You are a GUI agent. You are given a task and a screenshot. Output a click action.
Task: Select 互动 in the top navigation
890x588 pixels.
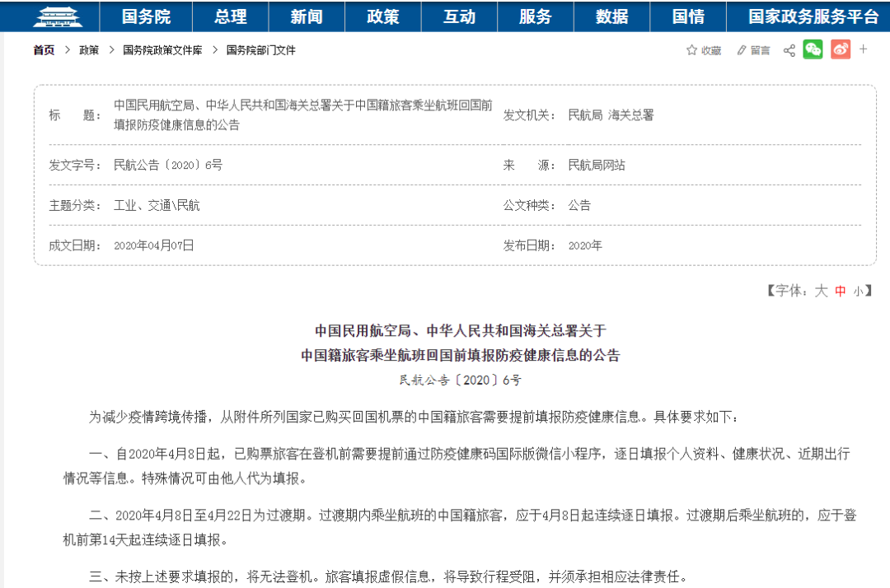(459, 16)
